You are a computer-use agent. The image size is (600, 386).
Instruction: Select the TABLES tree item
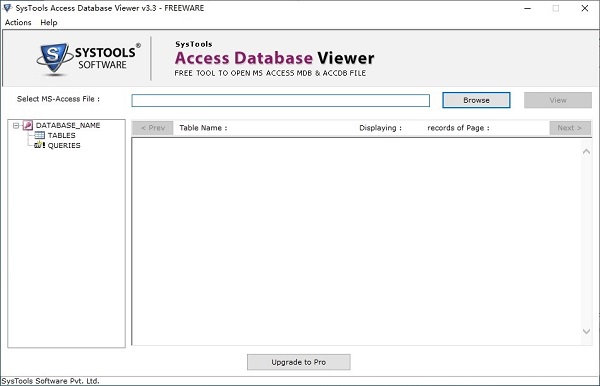click(x=61, y=135)
